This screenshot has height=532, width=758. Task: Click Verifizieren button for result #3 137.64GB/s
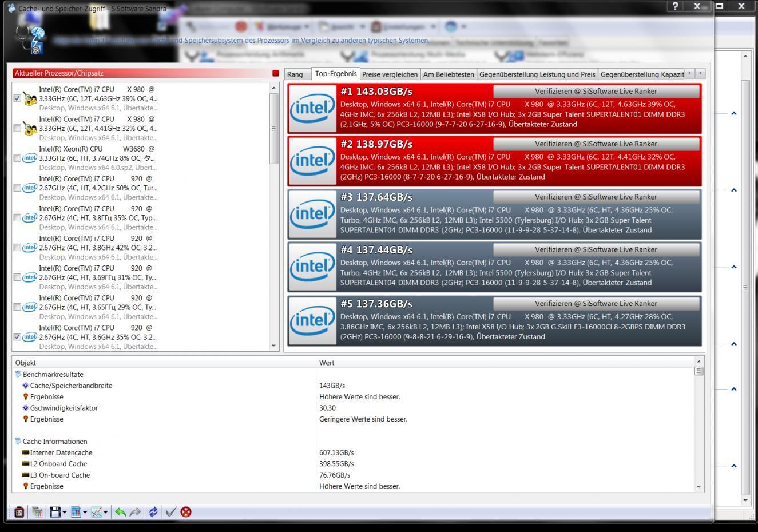(x=596, y=197)
